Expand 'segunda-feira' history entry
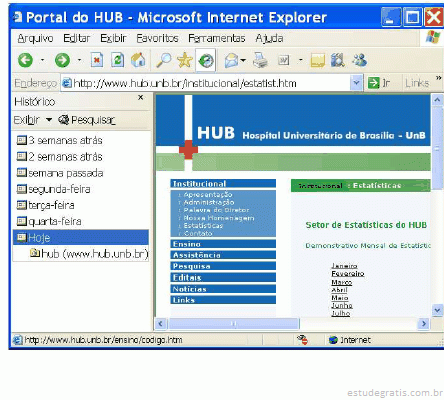Viewport: 444px width, 400px height. [53, 189]
